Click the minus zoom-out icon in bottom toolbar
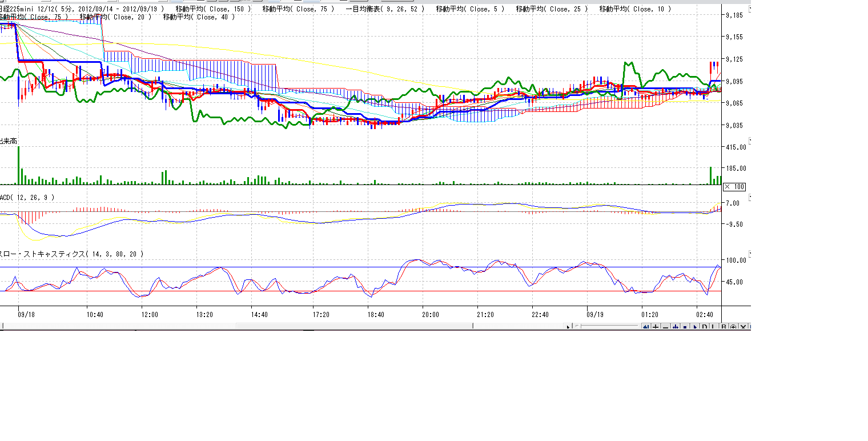The image size is (868, 441). point(665,327)
